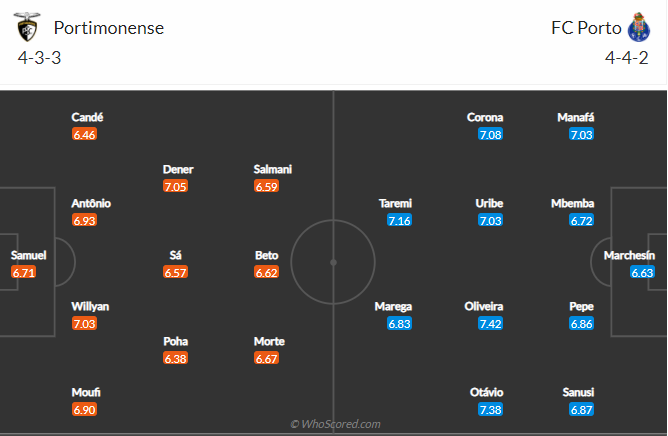Click Moufi's 6.90 rating badge
Image resolution: width=668 pixels, height=436 pixels.
[x=84, y=410]
